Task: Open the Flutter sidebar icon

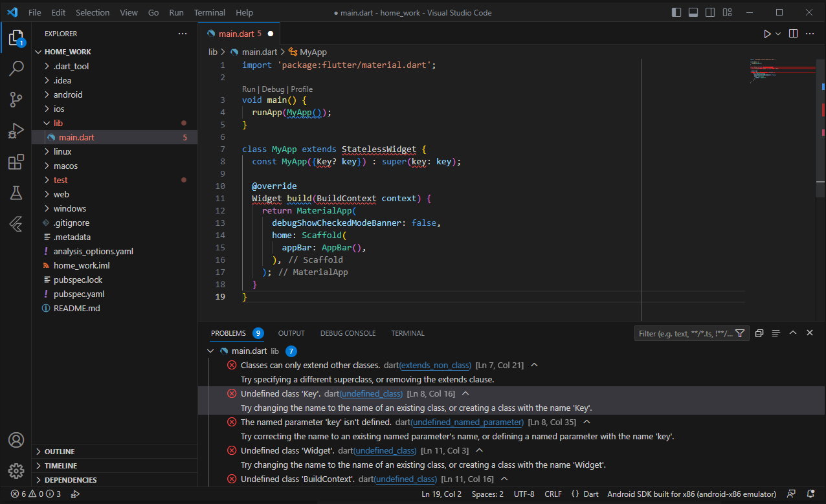Action: pyautogui.click(x=16, y=224)
